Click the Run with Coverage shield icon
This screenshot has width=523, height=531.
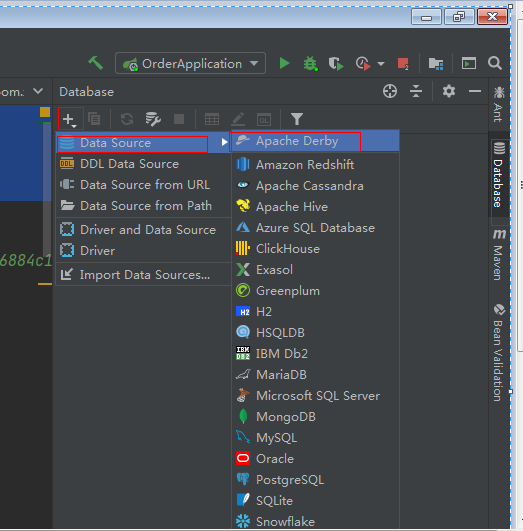pos(336,63)
